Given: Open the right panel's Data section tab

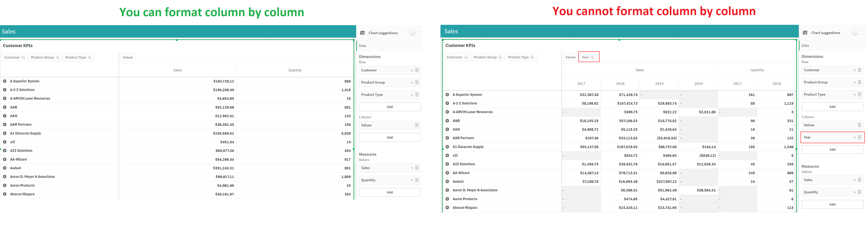Looking at the screenshot, I should (805, 45).
